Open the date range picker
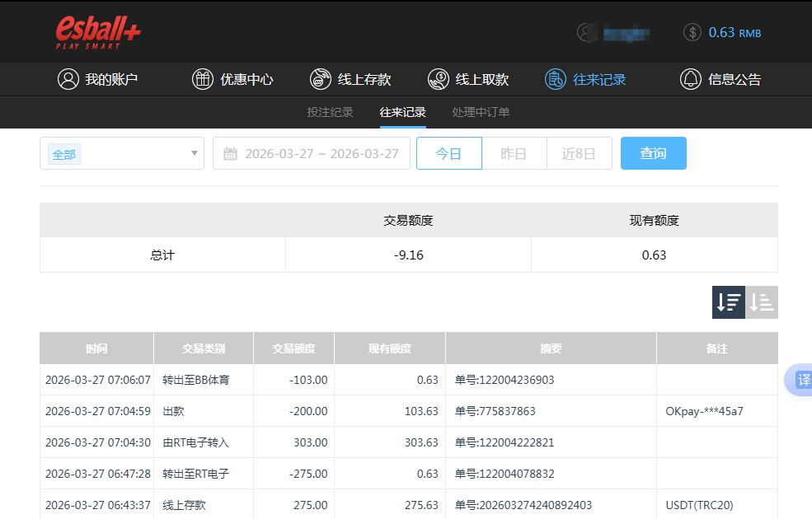 (312, 153)
